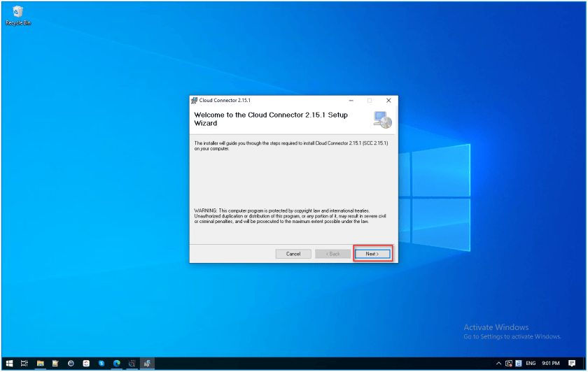Open the Recycle Bin on the desktop
Viewport: 588px width, 372px height.
coord(18,15)
